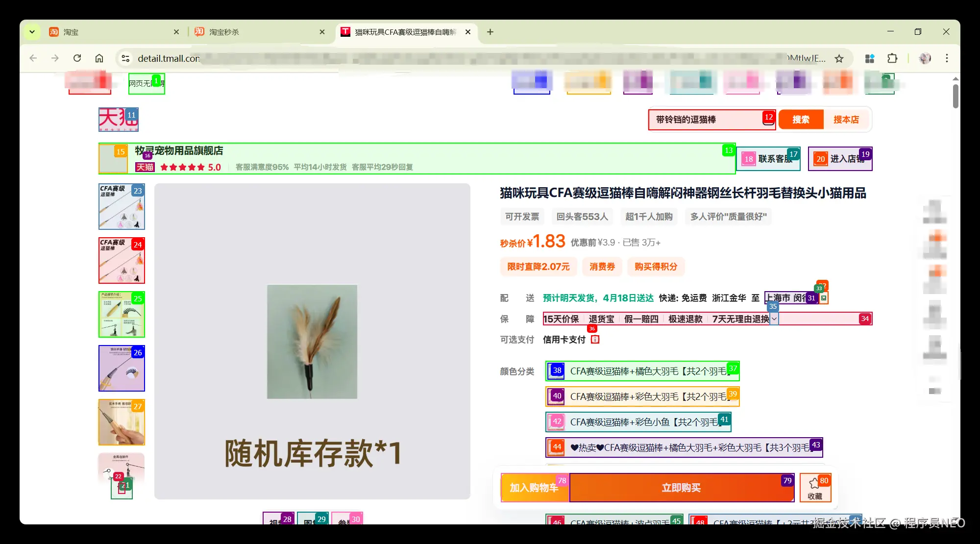Select the CFA赛级逗猫棒+彩色大羽毛 option
Screen dimensions: 980x544
pos(642,397)
